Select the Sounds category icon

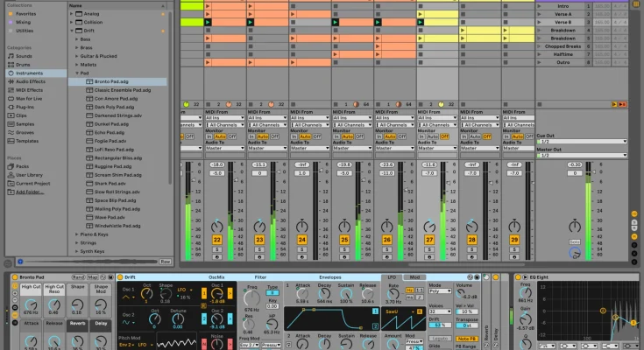(9, 56)
